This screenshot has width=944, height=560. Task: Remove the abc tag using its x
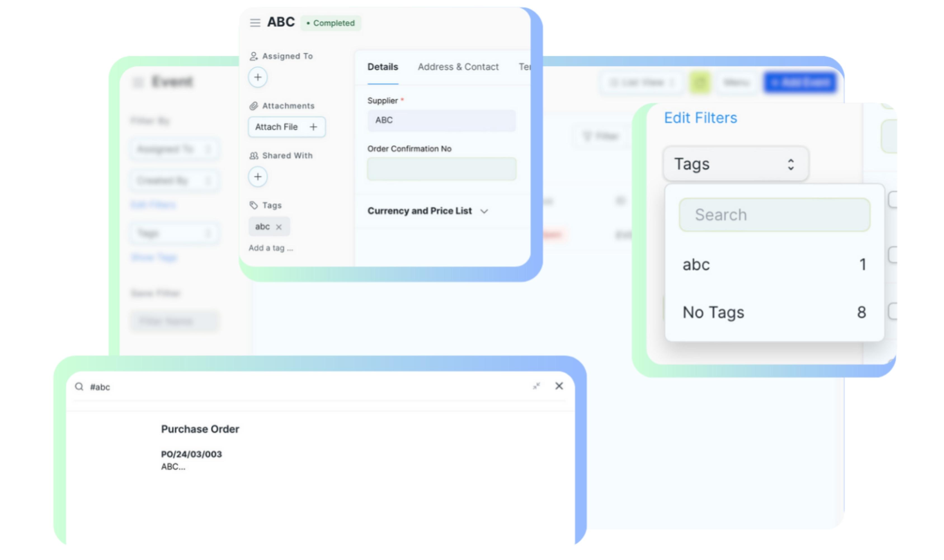tap(279, 227)
